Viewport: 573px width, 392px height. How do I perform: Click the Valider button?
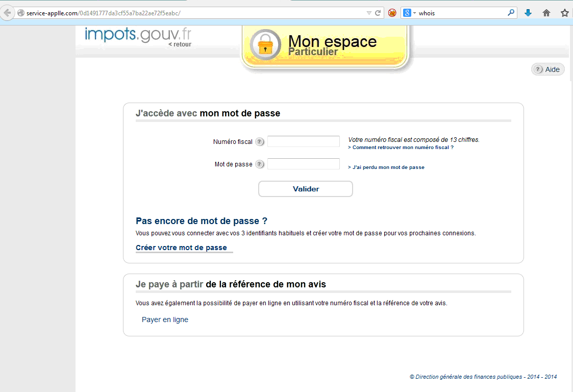point(306,189)
